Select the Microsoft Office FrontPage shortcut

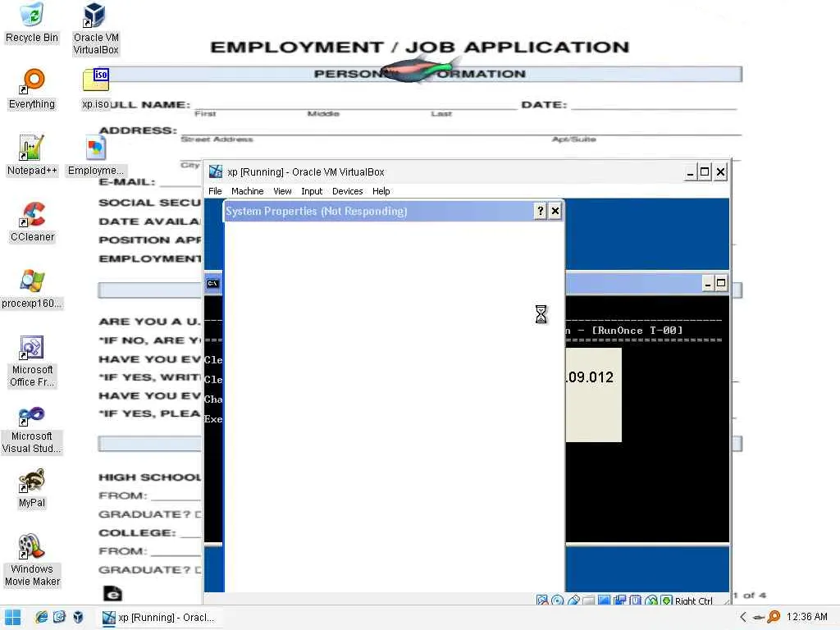pos(32,362)
